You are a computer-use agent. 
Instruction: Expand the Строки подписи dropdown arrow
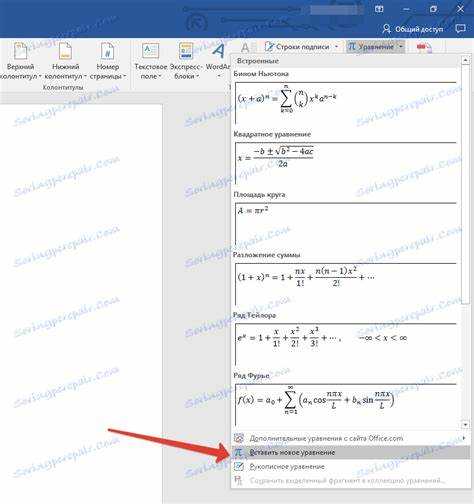tap(336, 47)
